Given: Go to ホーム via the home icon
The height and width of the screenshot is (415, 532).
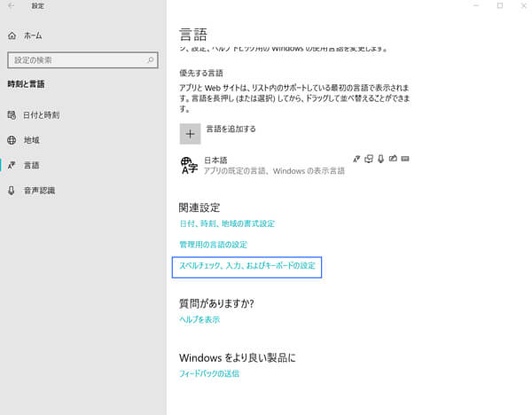Looking at the screenshot, I should pos(12,35).
